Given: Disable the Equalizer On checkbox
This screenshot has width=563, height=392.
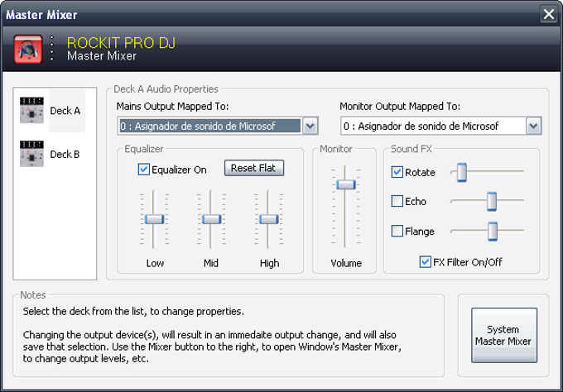Looking at the screenshot, I should tap(143, 170).
